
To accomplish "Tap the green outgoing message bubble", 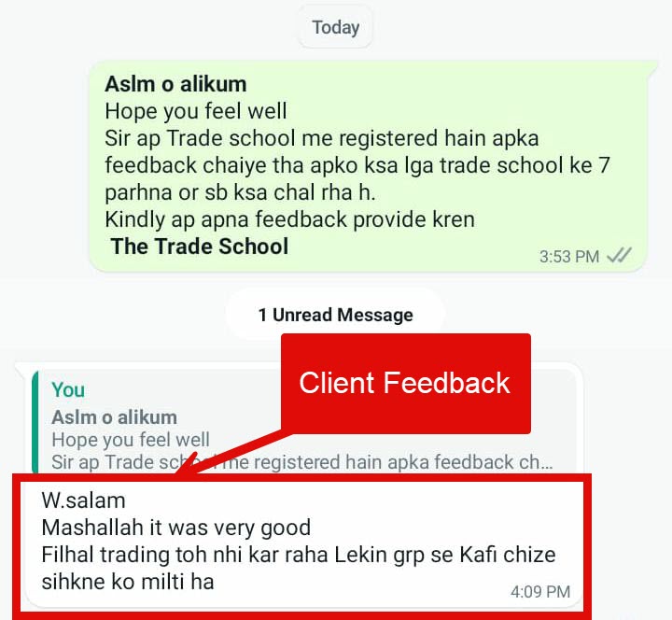I will pyautogui.click(x=369, y=166).
